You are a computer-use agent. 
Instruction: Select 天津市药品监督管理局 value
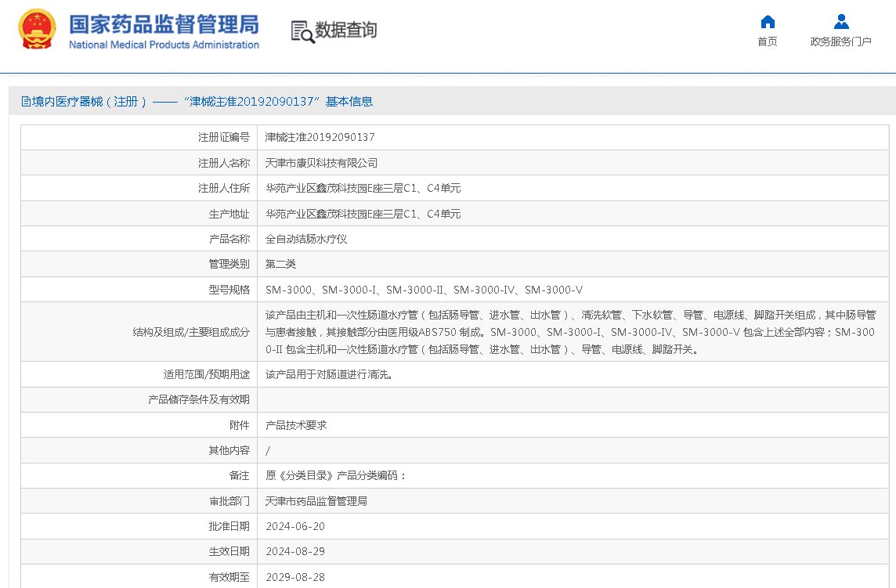(x=316, y=501)
